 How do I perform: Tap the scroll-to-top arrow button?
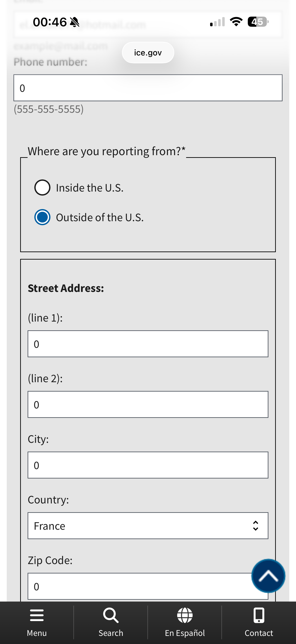268,576
